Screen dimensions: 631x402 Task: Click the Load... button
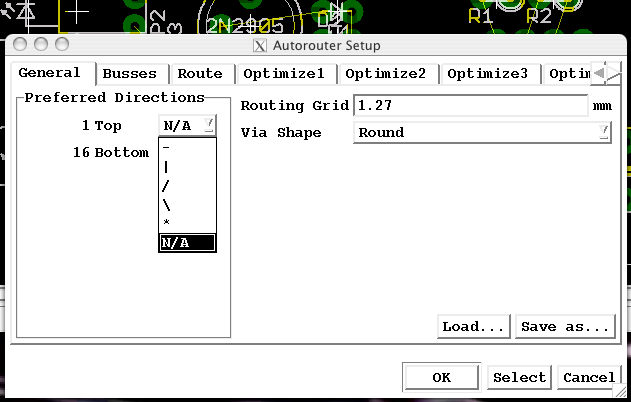tap(473, 326)
